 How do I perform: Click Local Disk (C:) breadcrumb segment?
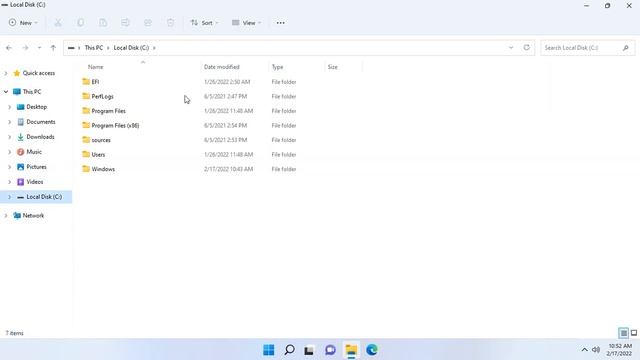(131, 48)
